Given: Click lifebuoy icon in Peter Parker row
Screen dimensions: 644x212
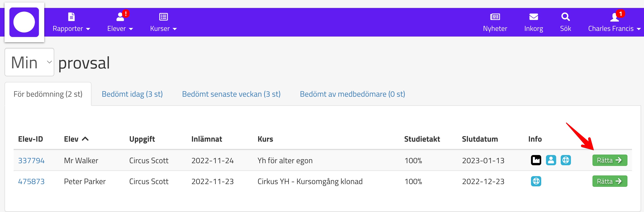Looking at the screenshot, I should point(536,181).
